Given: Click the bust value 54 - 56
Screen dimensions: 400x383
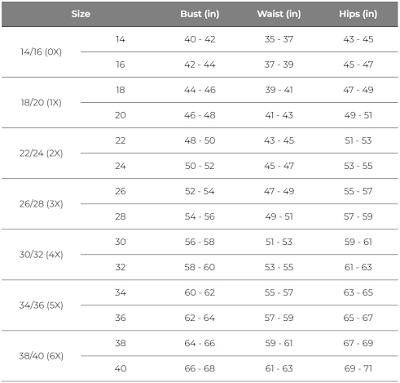Looking at the screenshot, I should point(200,217).
